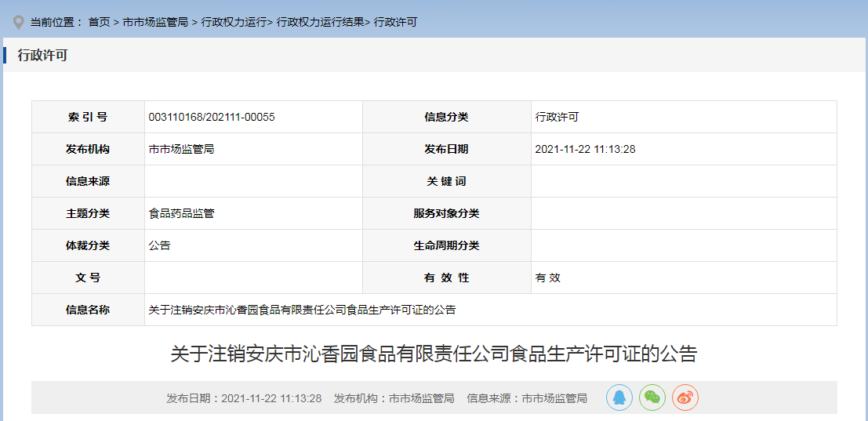Click the 关键词 label cell
The image size is (868, 421).
click(x=447, y=181)
